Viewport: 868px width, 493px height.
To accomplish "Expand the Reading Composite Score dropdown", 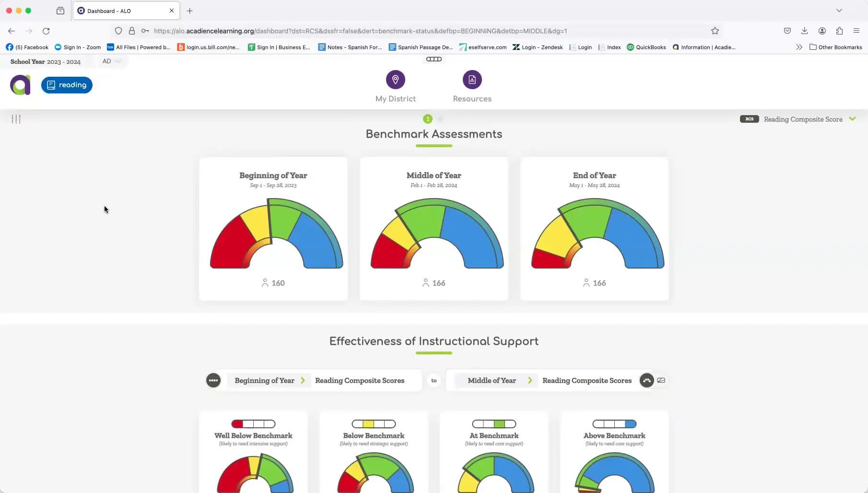I will (852, 119).
